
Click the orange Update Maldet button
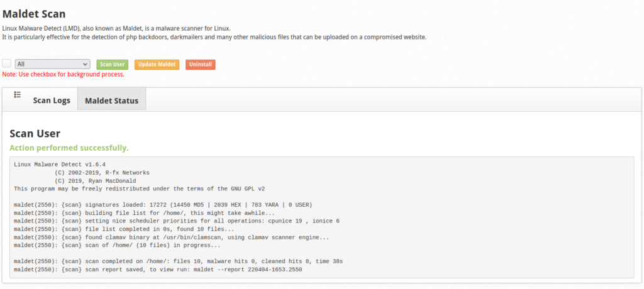[x=157, y=64]
